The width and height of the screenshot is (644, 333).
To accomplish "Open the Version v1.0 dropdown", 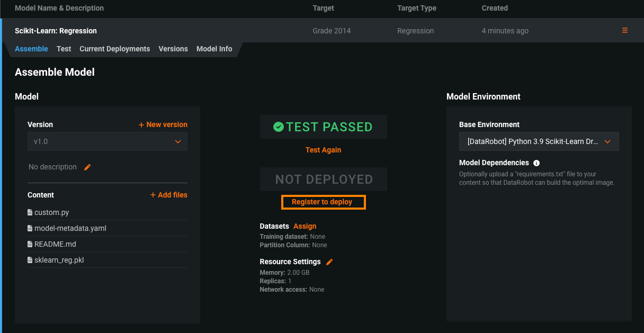I will click(107, 142).
